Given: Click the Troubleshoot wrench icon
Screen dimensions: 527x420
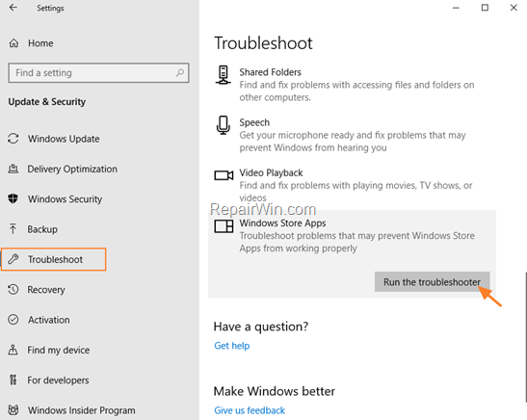Looking at the screenshot, I should tap(13, 259).
